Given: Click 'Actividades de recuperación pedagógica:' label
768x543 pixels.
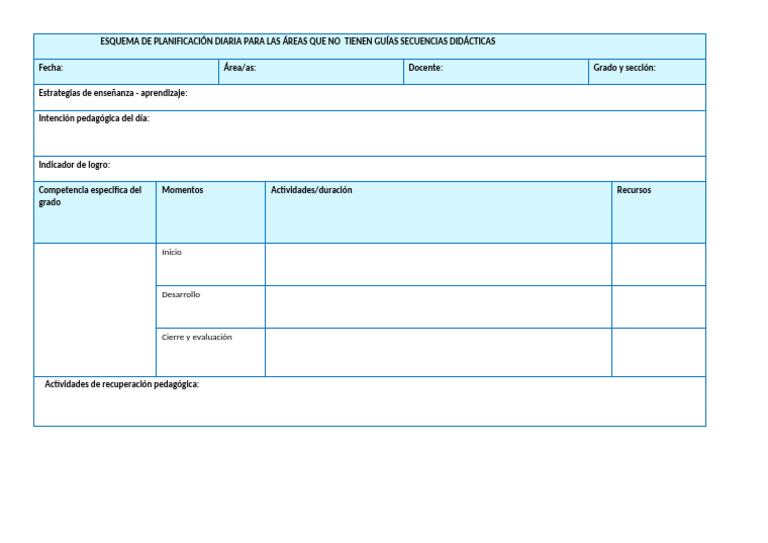Looking at the screenshot, I should (x=121, y=384).
